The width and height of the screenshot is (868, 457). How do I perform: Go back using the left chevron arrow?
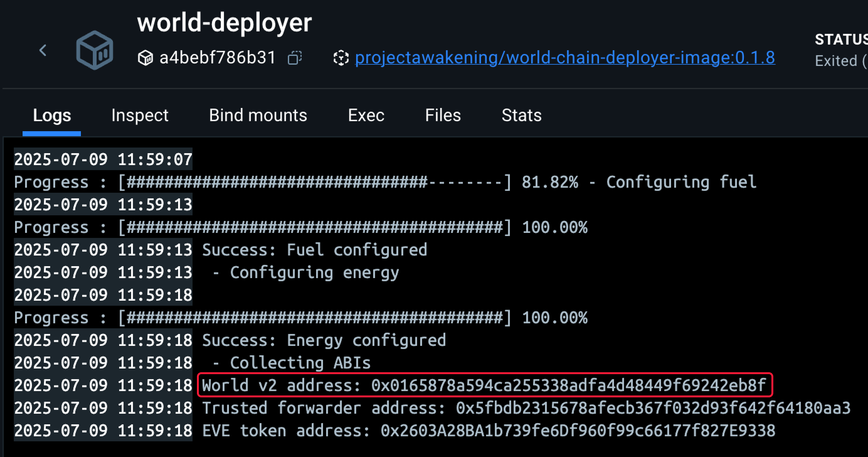(x=43, y=51)
